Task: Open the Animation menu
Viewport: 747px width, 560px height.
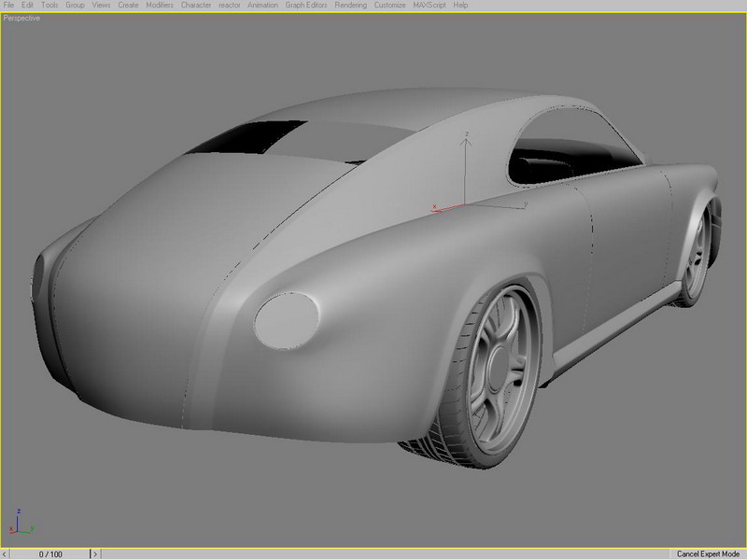Action: pos(262,5)
